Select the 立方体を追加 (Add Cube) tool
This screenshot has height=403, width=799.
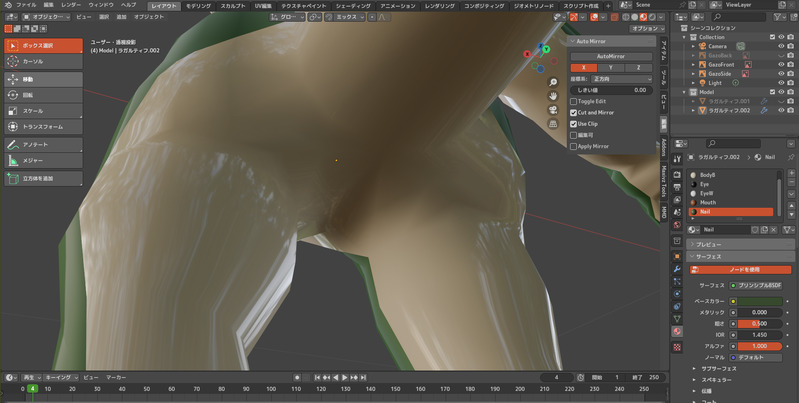[43, 178]
